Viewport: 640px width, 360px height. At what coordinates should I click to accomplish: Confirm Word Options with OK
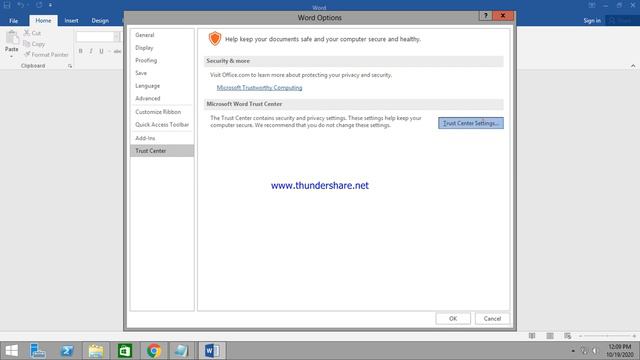click(453, 318)
